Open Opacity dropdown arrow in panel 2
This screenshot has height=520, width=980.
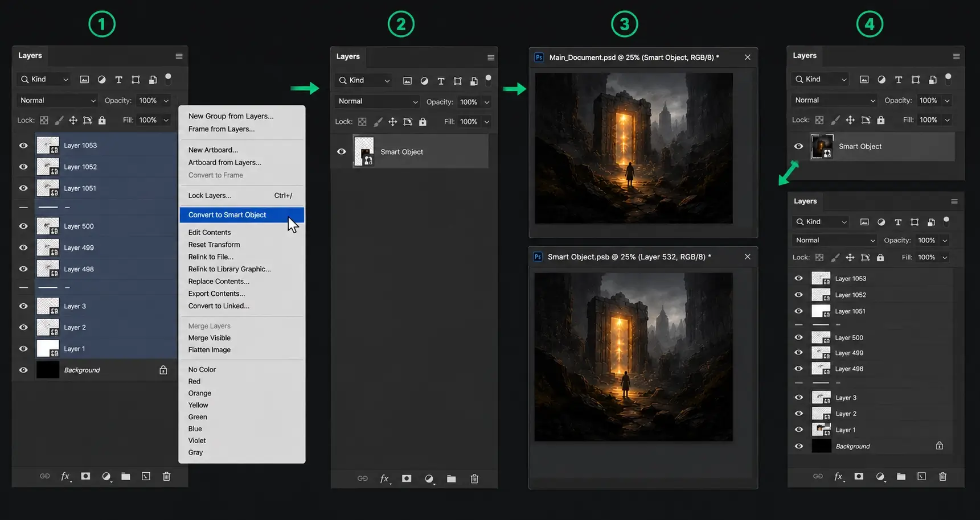(487, 102)
